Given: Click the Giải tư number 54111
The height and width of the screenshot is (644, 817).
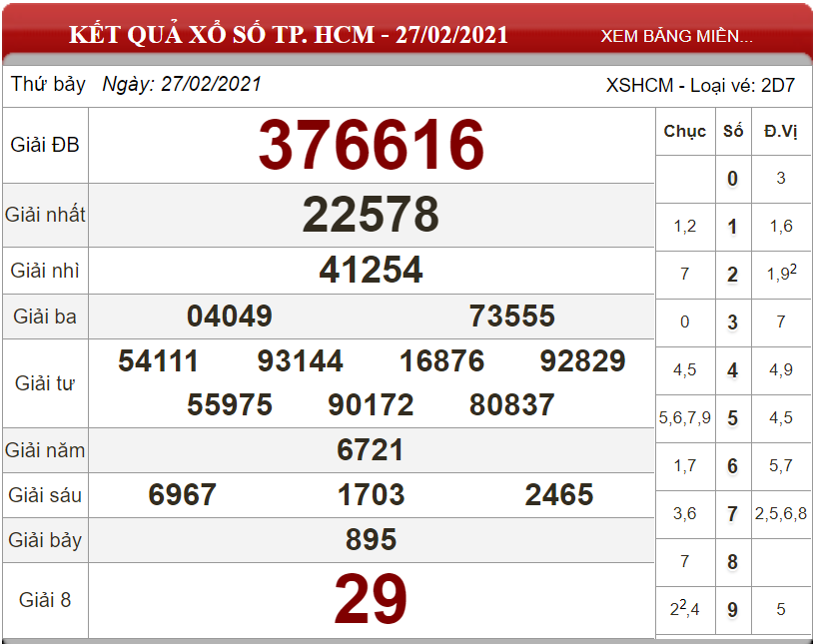Looking at the screenshot, I should point(159,360).
